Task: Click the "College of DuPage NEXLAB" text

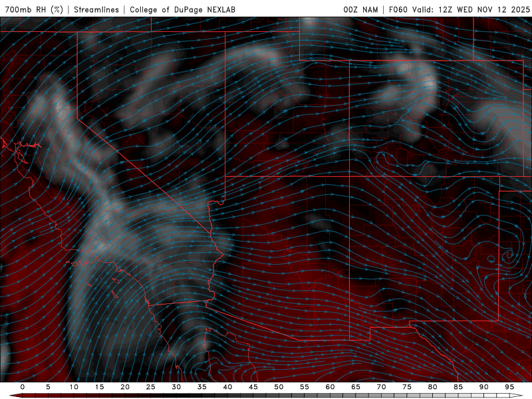Action: click(182, 9)
